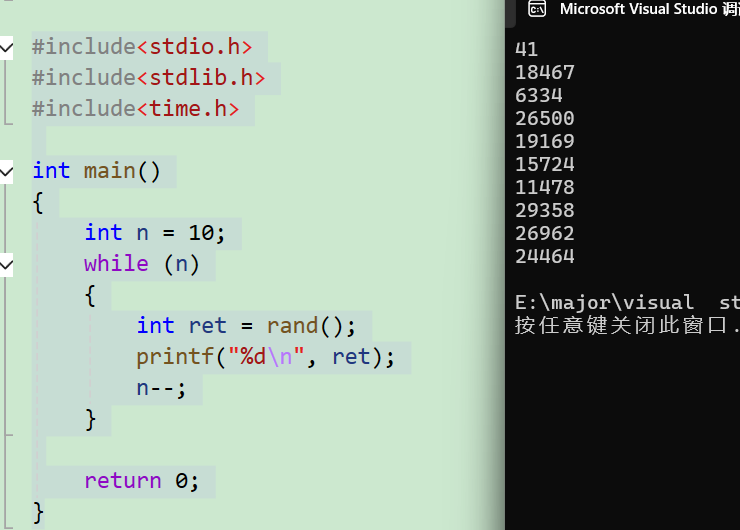Click the final closing brace of main
The image size is (740, 530).
[38, 513]
